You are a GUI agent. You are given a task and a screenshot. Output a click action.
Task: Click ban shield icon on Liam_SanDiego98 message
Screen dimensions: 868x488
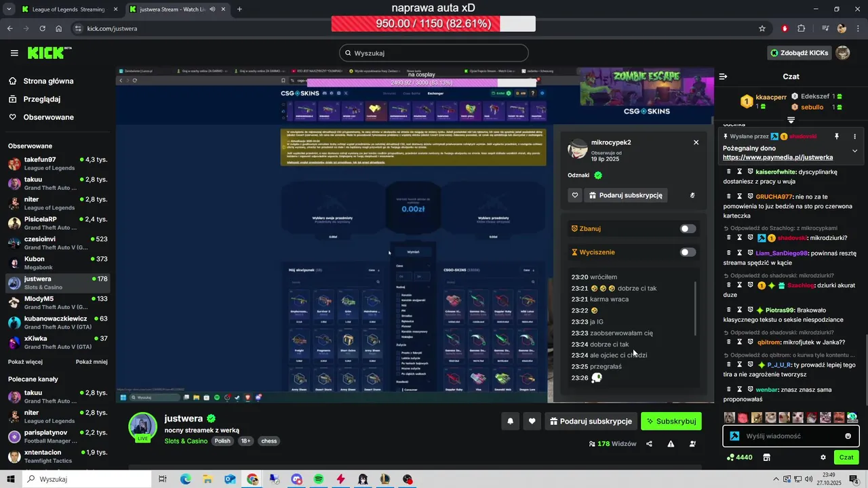click(750, 253)
